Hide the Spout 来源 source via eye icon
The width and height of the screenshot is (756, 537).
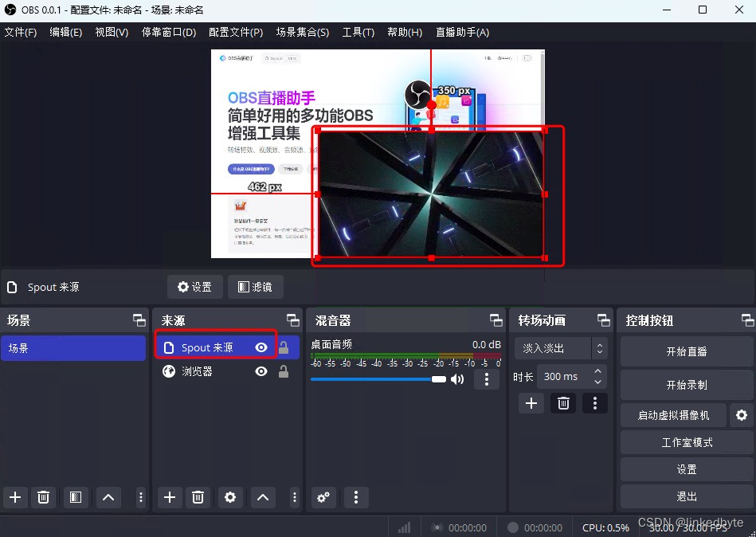click(x=261, y=347)
